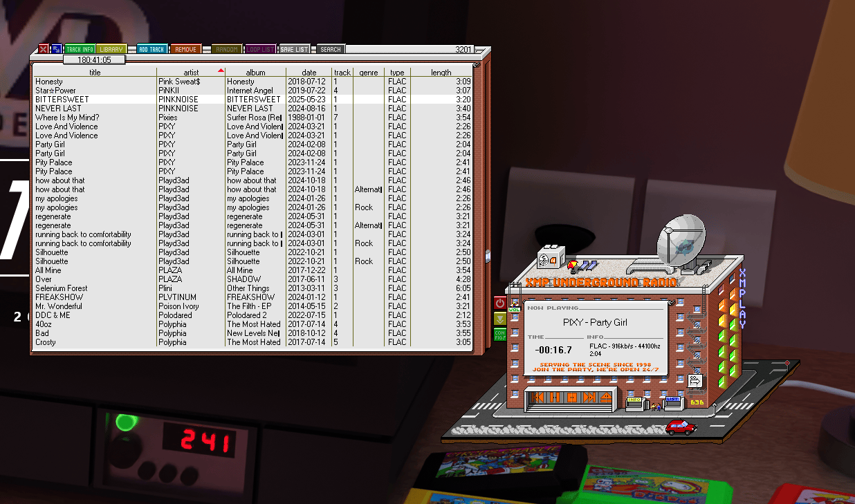
Task: Pause the current playback
Action: point(555,398)
